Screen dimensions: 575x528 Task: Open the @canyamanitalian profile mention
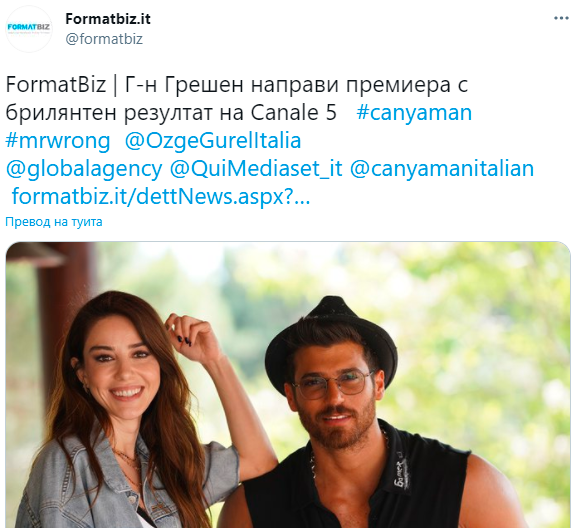click(x=442, y=169)
